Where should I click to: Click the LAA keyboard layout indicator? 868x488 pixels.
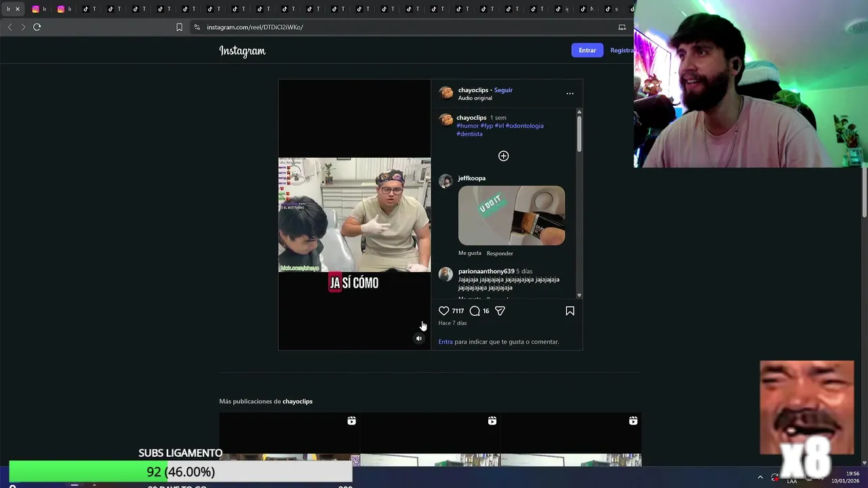[791, 481]
